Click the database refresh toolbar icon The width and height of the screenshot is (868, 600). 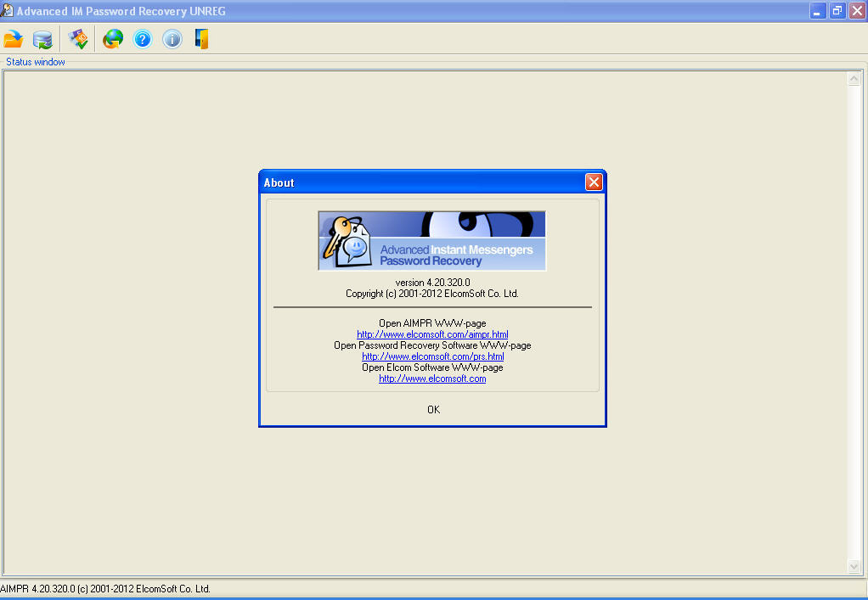(x=42, y=39)
